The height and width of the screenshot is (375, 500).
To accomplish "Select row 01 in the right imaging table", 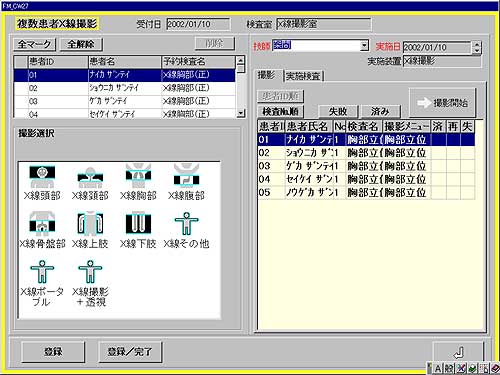I will pyautogui.click(x=366, y=139).
